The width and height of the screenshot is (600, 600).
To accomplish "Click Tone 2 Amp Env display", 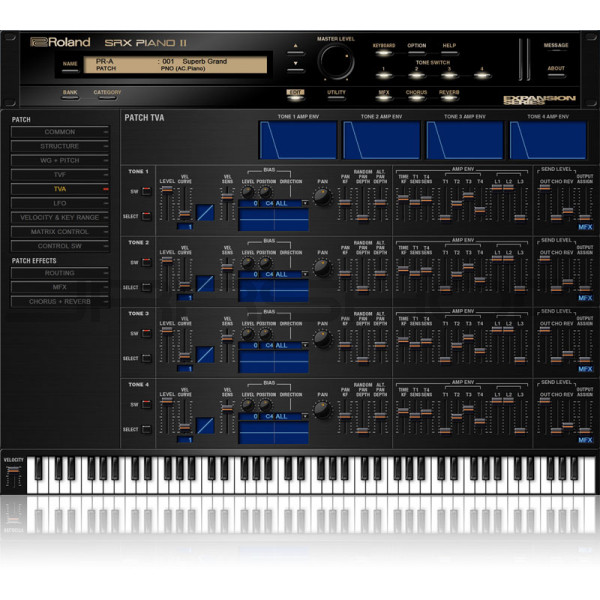I will [382, 140].
